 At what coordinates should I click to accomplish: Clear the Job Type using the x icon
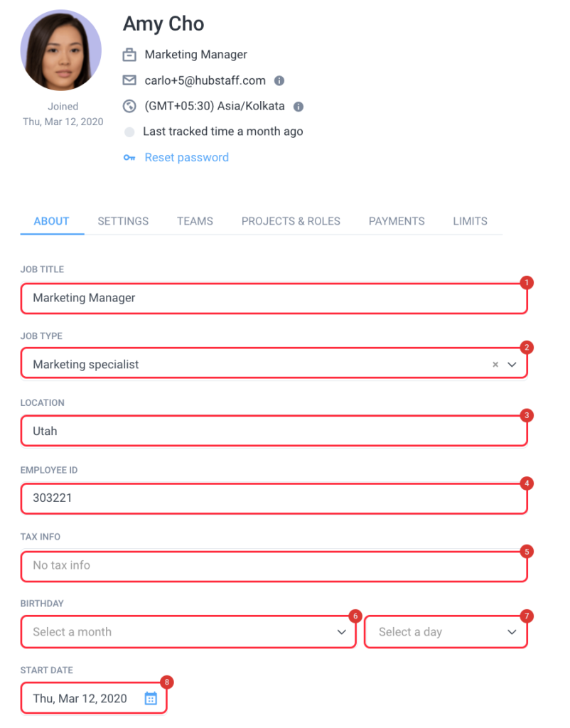pyautogui.click(x=495, y=364)
